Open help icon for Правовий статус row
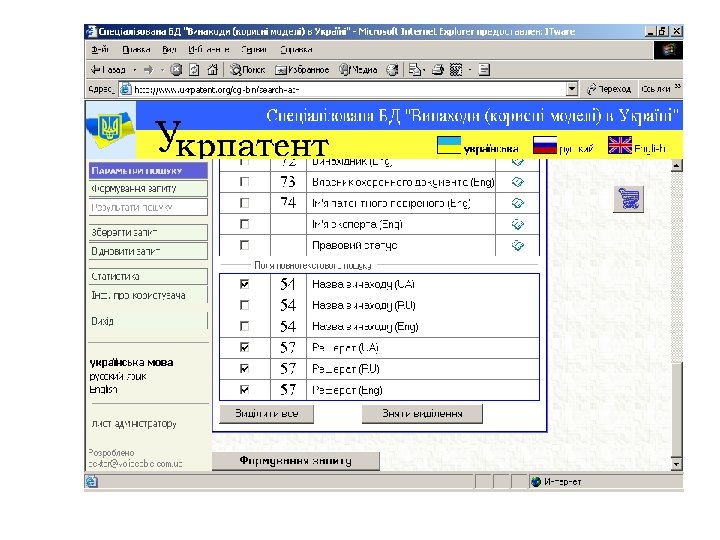 tap(518, 245)
